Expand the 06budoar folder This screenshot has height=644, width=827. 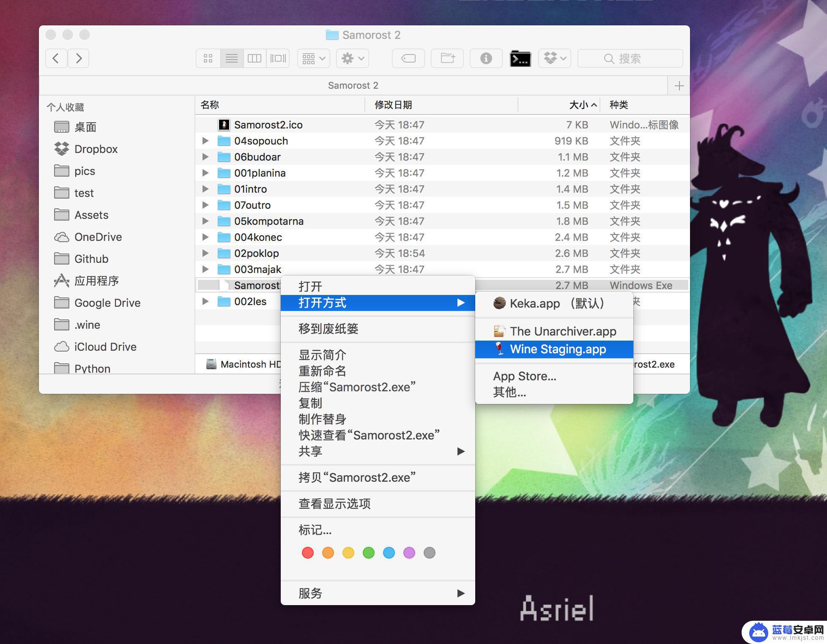tap(205, 157)
